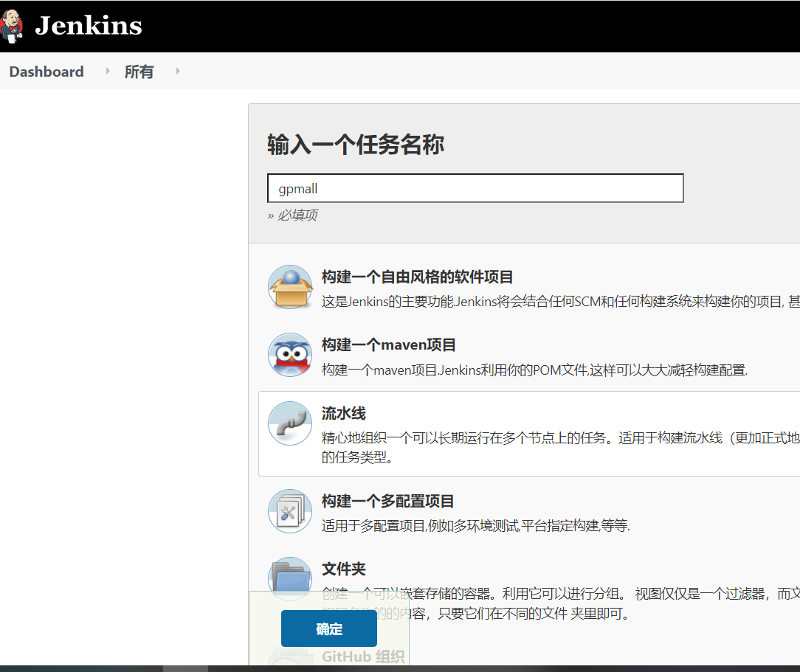The height and width of the screenshot is (672, 800).
Task: Select the freestyle project box icon
Action: (290, 287)
